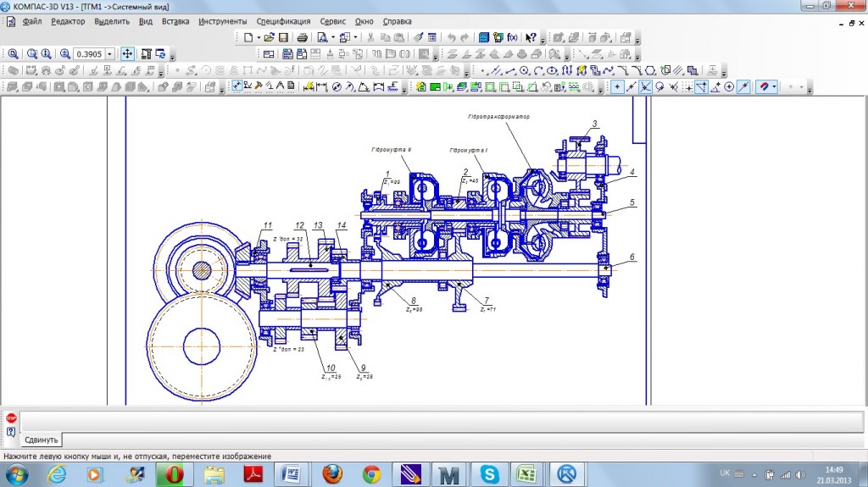Open the zoom scale 0.3905 dropdown
This screenshot has width=868, height=487.
tap(110, 54)
